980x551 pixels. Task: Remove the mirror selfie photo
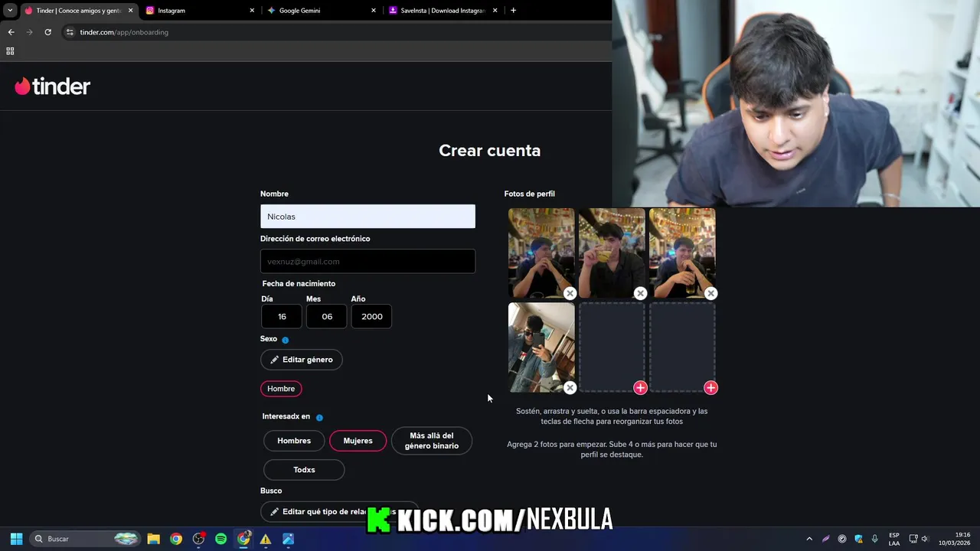point(570,388)
